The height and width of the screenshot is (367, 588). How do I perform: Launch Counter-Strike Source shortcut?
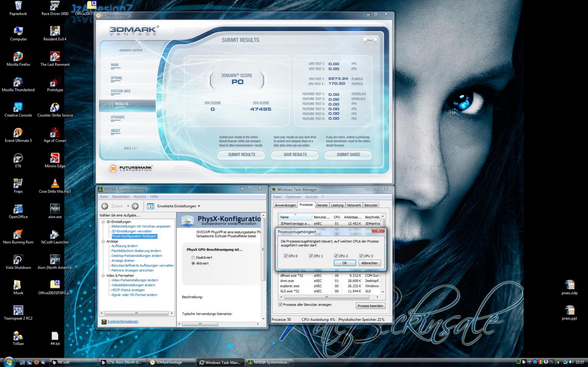tap(55, 110)
